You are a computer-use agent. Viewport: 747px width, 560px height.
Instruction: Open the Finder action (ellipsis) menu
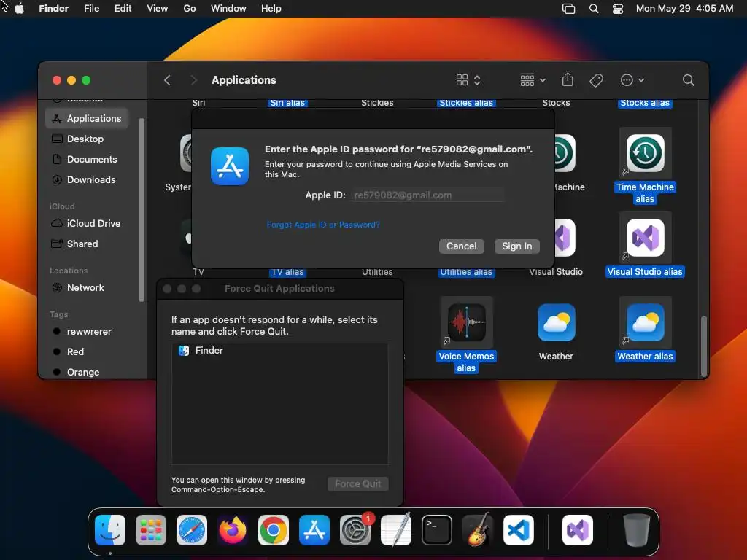[x=632, y=80]
